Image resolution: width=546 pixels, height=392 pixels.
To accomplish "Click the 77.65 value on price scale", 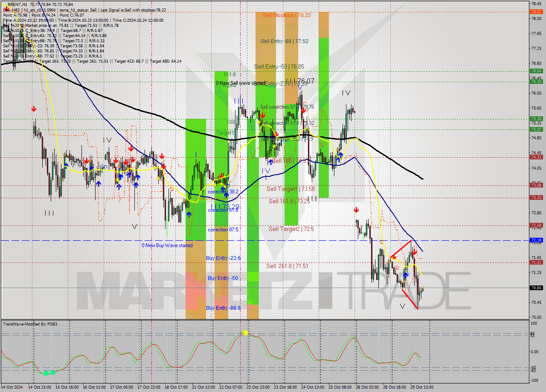I will (536, 33).
